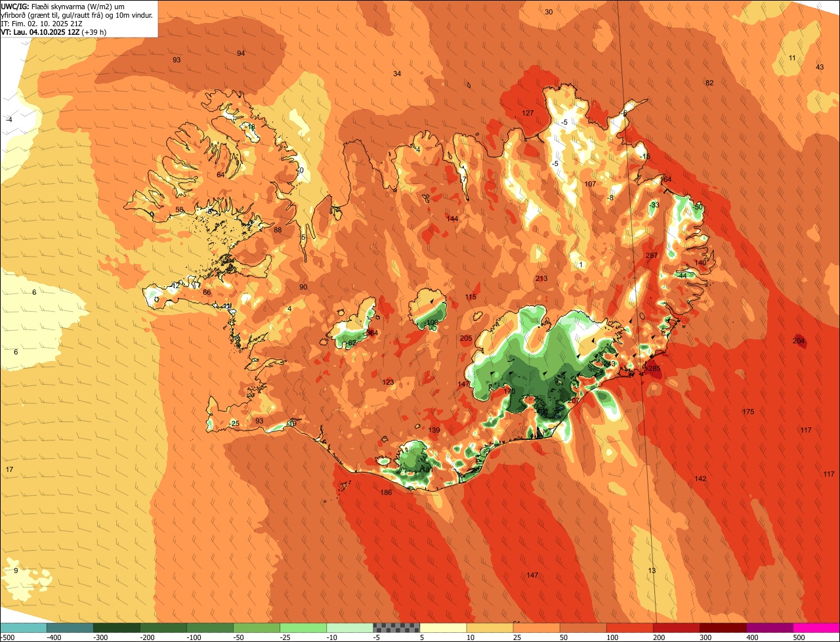
Task: Click the -100 label on the color scale
Action: point(196,637)
